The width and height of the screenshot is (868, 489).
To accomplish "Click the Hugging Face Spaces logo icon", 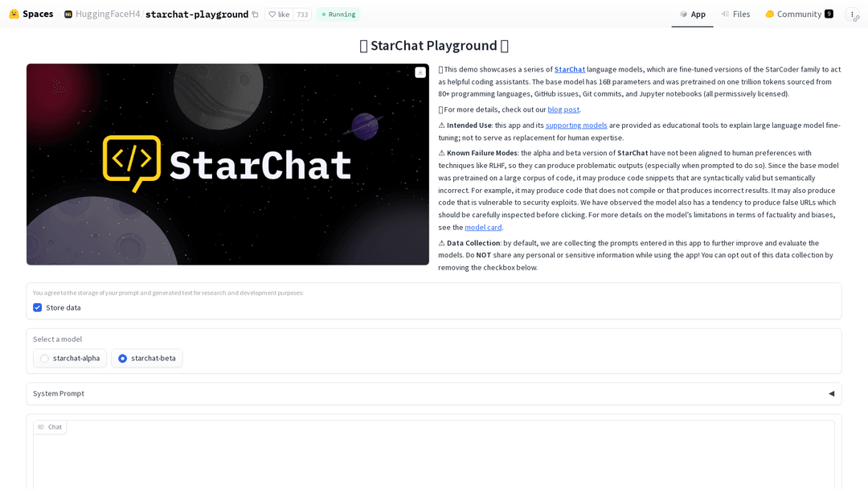I will tap(14, 14).
